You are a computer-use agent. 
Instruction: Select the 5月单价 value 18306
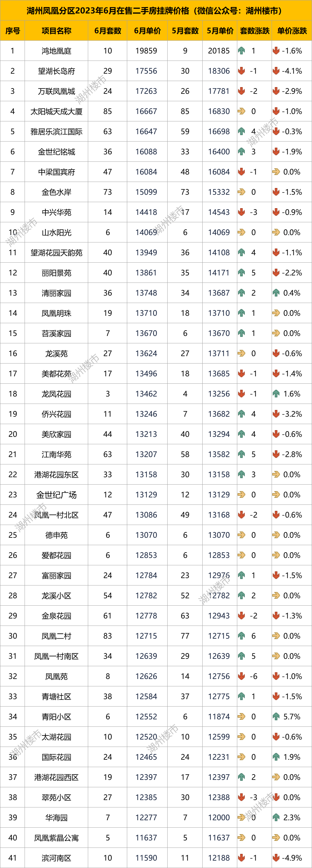coord(219,71)
